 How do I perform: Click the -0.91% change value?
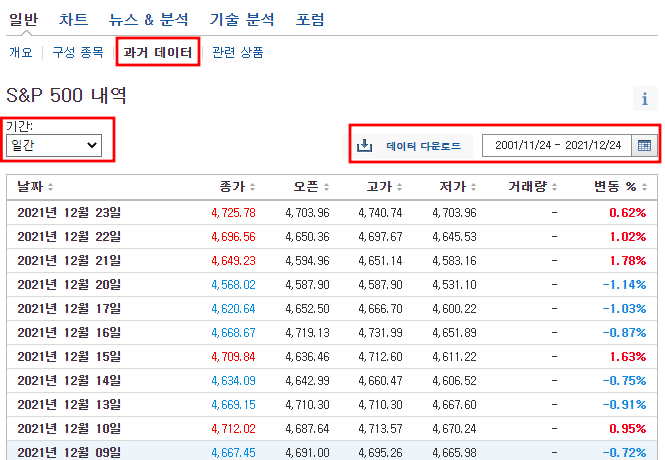pos(624,404)
